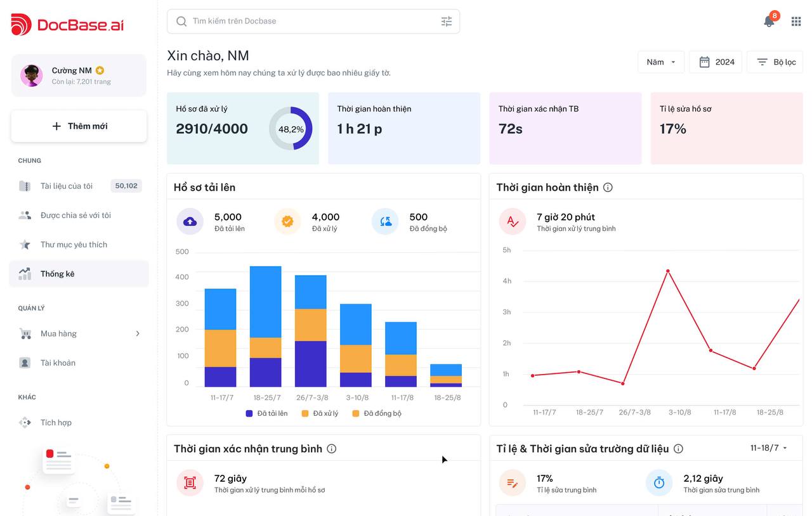Screen dimensions: 812x516
Task: Select Thống kê in sidebar
Action: click(58, 274)
